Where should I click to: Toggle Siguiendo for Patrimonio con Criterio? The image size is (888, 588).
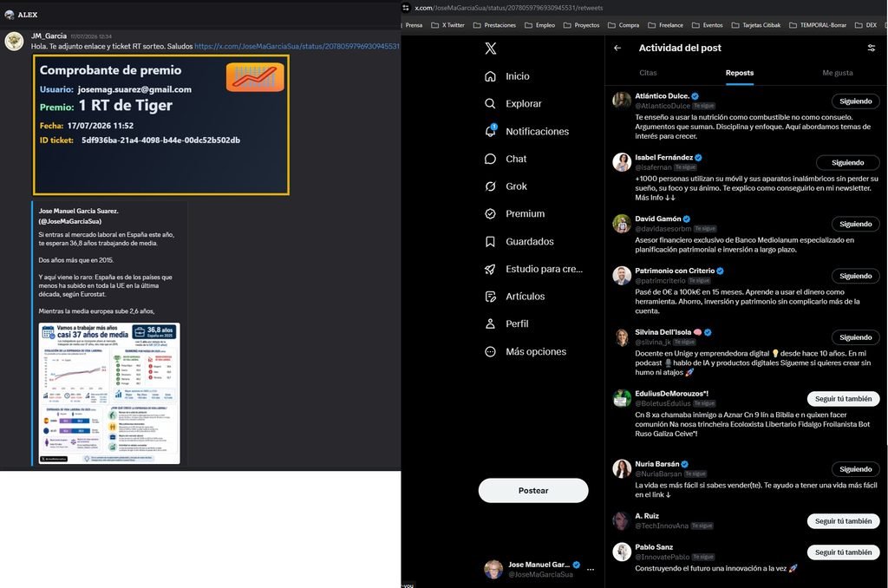pyautogui.click(x=855, y=276)
